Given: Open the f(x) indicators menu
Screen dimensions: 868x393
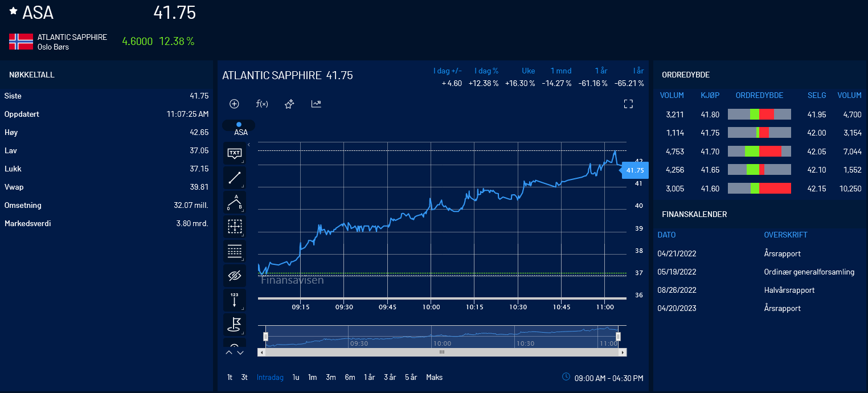Looking at the screenshot, I should coord(262,104).
